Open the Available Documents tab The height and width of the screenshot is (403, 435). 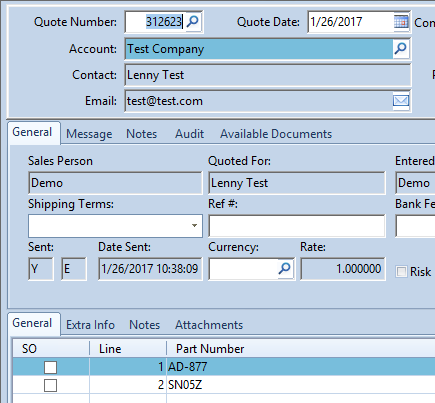276,134
